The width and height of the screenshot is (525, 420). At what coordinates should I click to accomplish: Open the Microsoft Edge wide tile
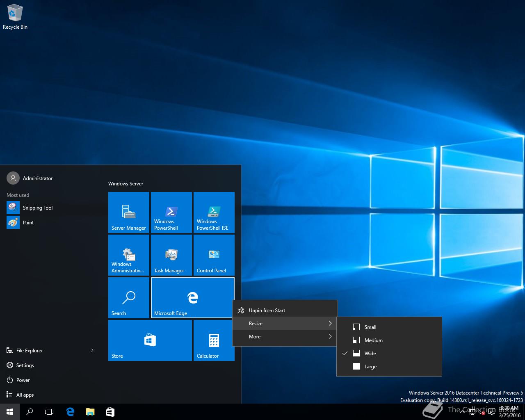pyautogui.click(x=193, y=298)
